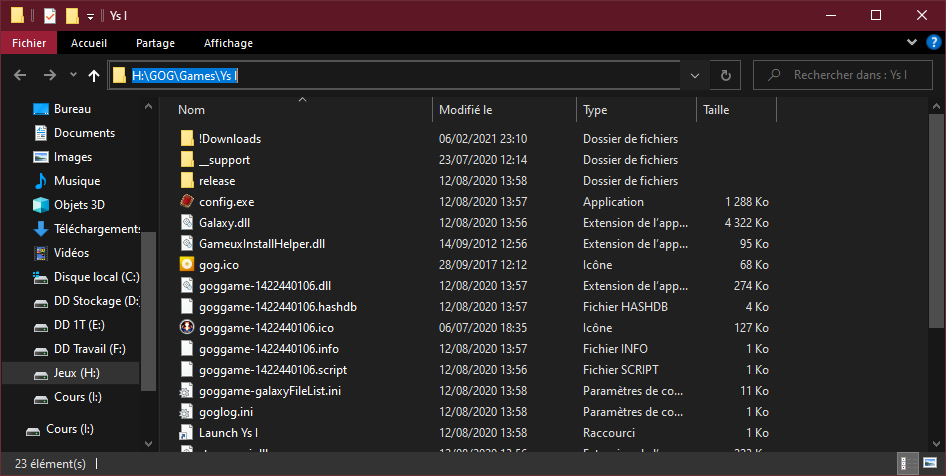Click the goggame-1422440106.ico icon file
This screenshot has height=476, width=946.
pyautogui.click(x=187, y=328)
